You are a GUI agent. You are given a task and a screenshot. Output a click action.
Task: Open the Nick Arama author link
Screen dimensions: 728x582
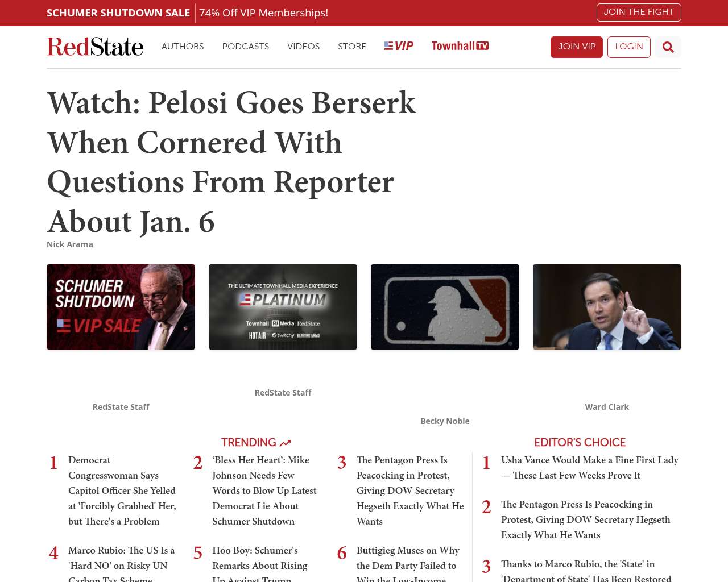tap(70, 244)
